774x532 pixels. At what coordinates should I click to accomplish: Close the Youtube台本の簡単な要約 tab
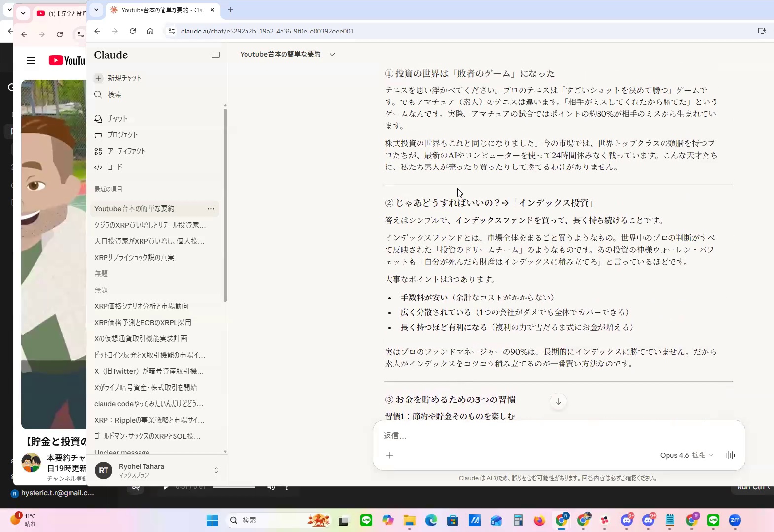point(212,10)
